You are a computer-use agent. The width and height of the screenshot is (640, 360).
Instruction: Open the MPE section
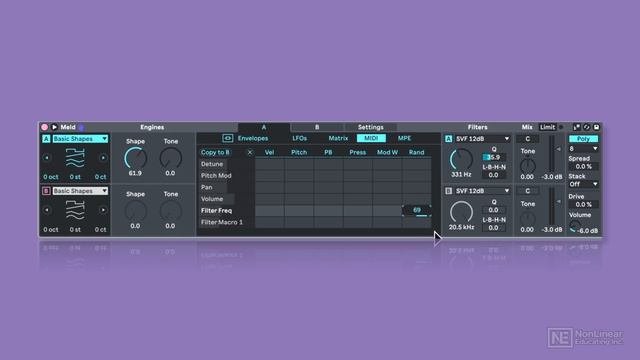pos(404,138)
